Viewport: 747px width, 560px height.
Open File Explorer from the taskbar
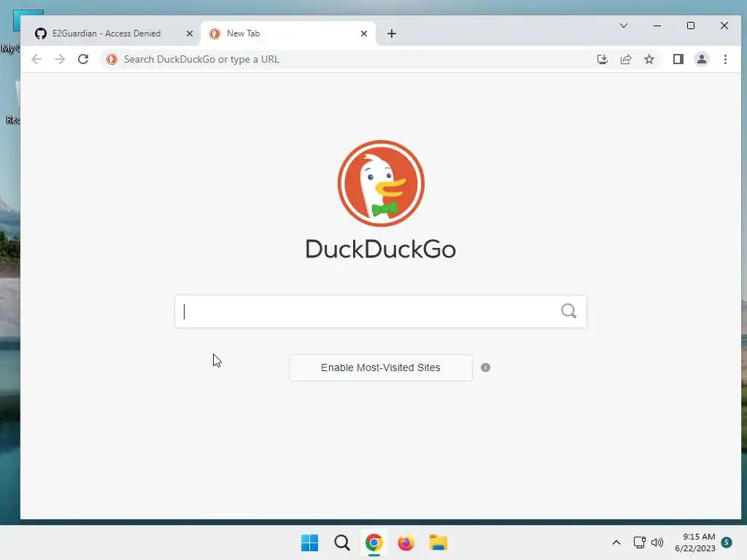click(x=438, y=542)
